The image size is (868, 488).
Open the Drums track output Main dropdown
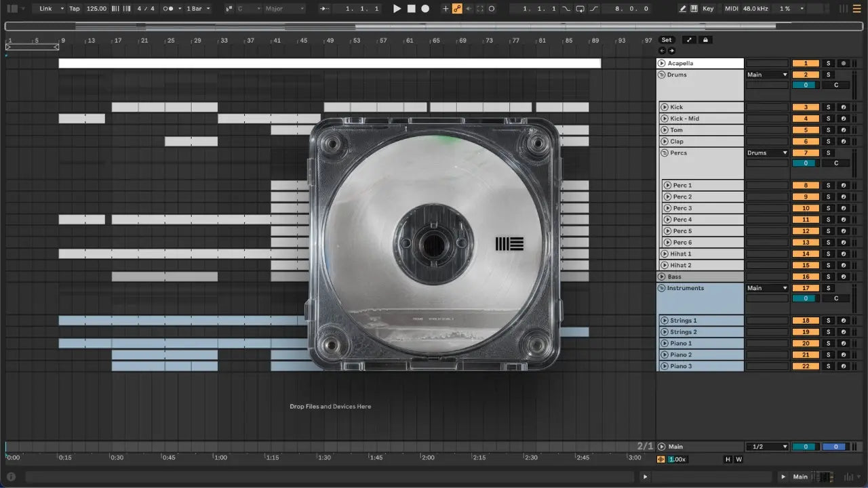[768, 75]
